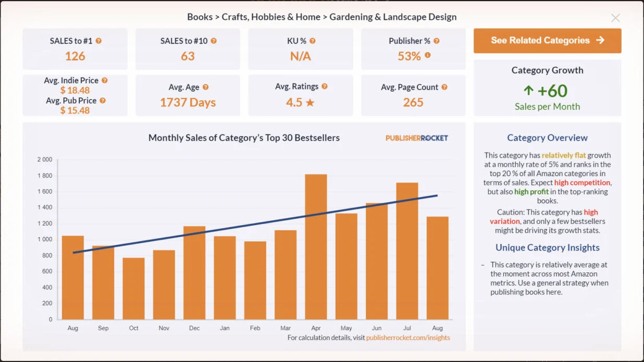Click the April sales bar
The height and width of the screenshot is (362, 644).
click(x=316, y=247)
